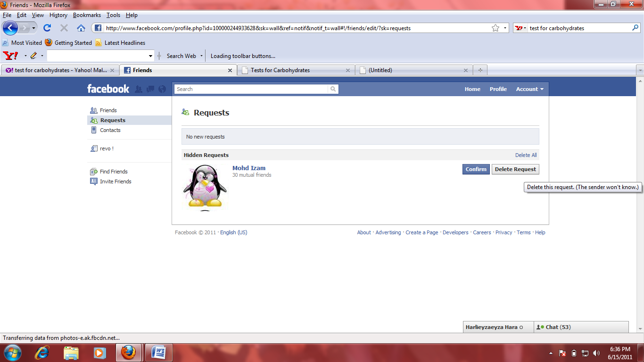
Task: Open the Yahoo toolbar search box dropdown
Action: click(x=151, y=56)
